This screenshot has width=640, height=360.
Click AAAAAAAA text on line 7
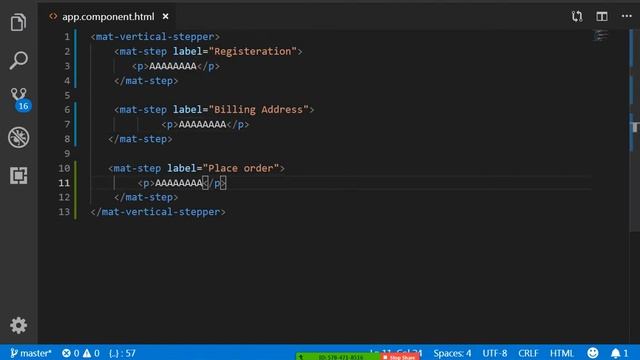pos(202,124)
